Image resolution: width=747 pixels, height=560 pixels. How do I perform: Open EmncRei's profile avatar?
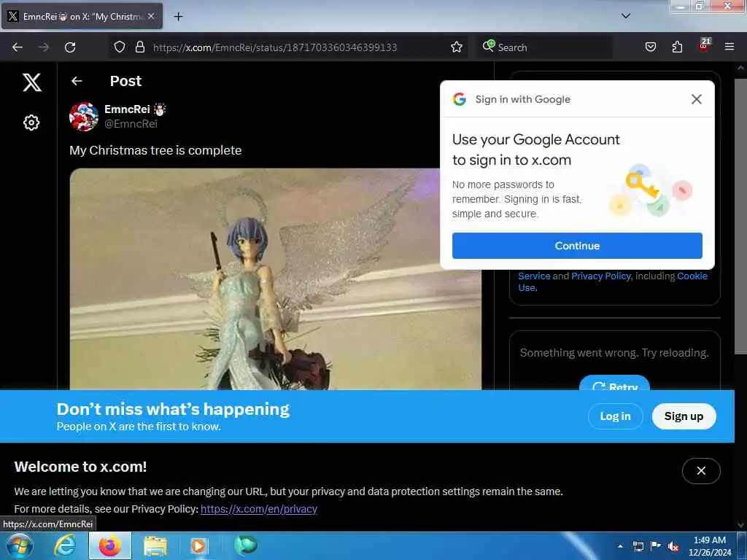pos(84,116)
